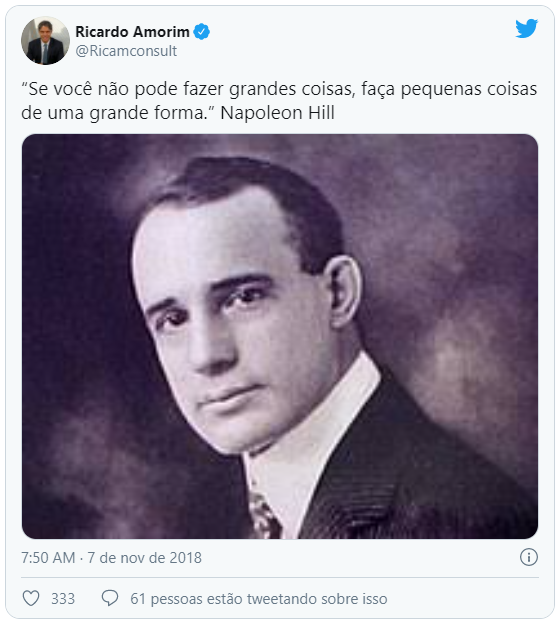Click the word "tweetando" in the footer
The height and width of the screenshot is (624, 559).
click(x=282, y=599)
